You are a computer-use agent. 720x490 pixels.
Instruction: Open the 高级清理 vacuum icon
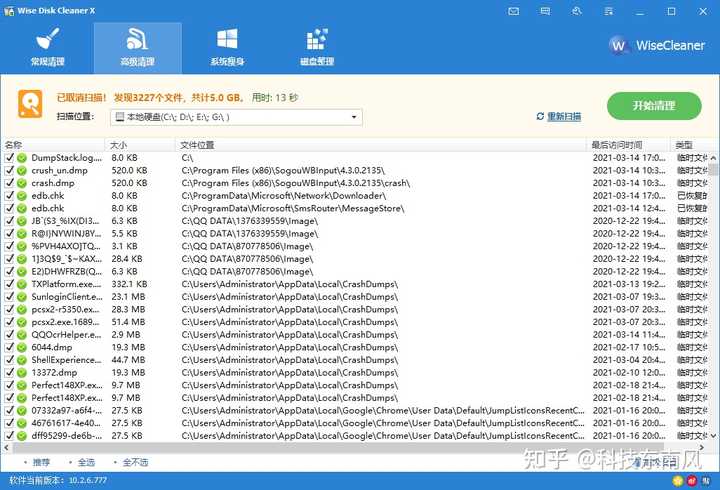pos(137,39)
